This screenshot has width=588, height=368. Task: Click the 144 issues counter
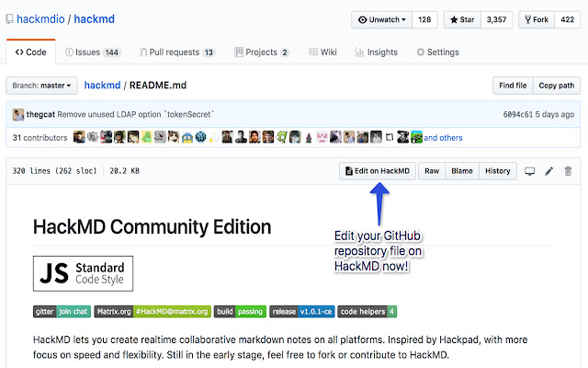(112, 52)
